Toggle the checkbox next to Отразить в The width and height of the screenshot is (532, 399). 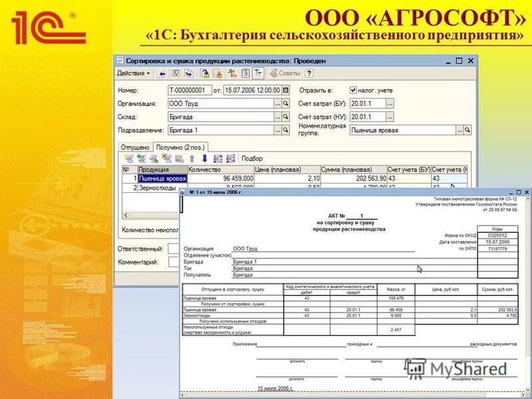coord(353,90)
